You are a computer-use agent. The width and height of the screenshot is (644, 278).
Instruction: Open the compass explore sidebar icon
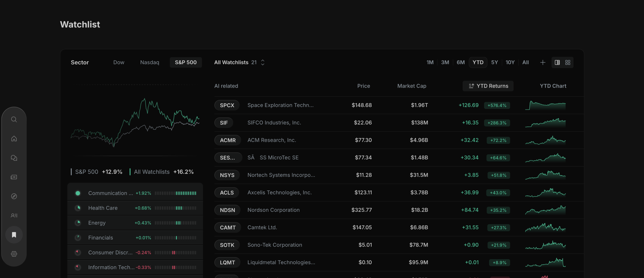pyautogui.click(x=14, y=196)
